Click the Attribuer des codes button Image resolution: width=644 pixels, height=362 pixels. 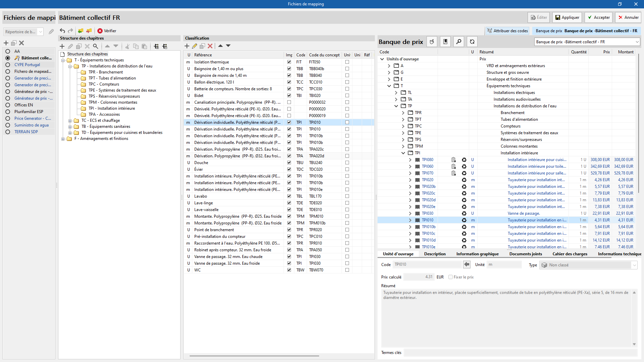point(507,31)
